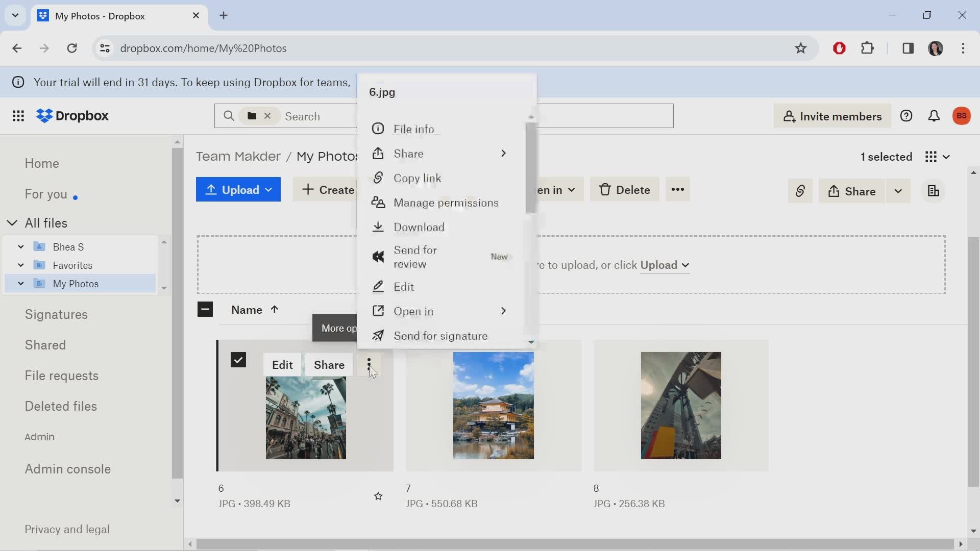Open the details pane icon
The width and height of the screenshot is (980, 551).
click(x=934, y=191)
